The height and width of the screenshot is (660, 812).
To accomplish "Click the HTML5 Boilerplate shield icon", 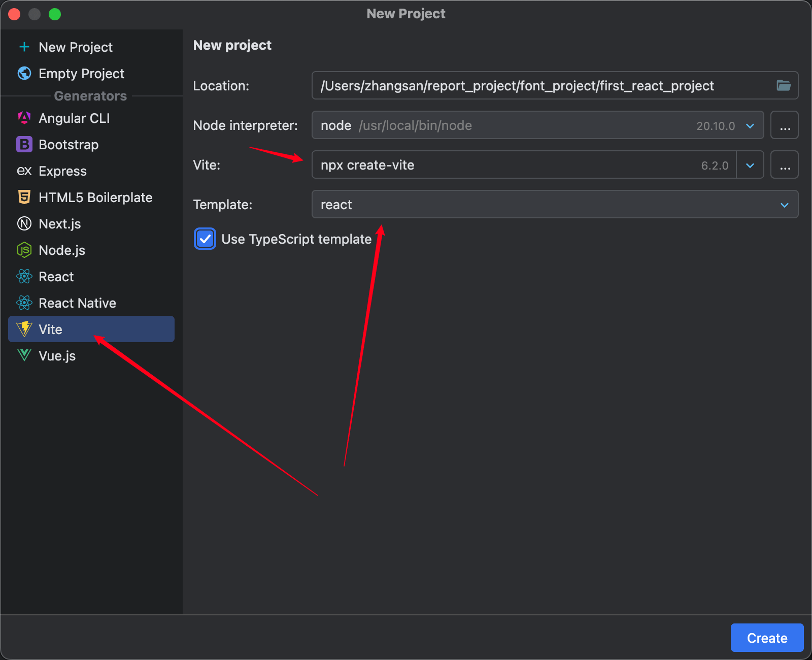I will (x=24, y=197).
